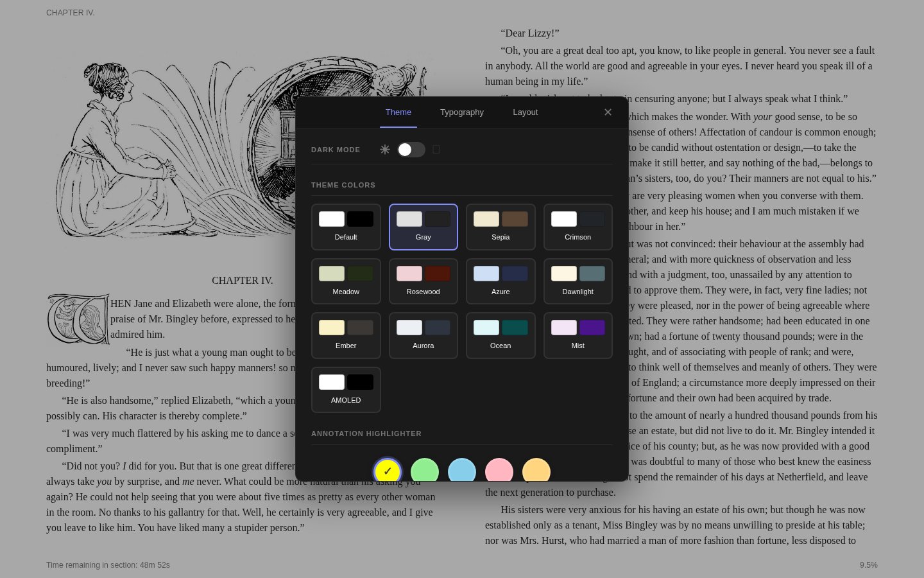Choose the orange annotation highlighter color

pos(536,471)
